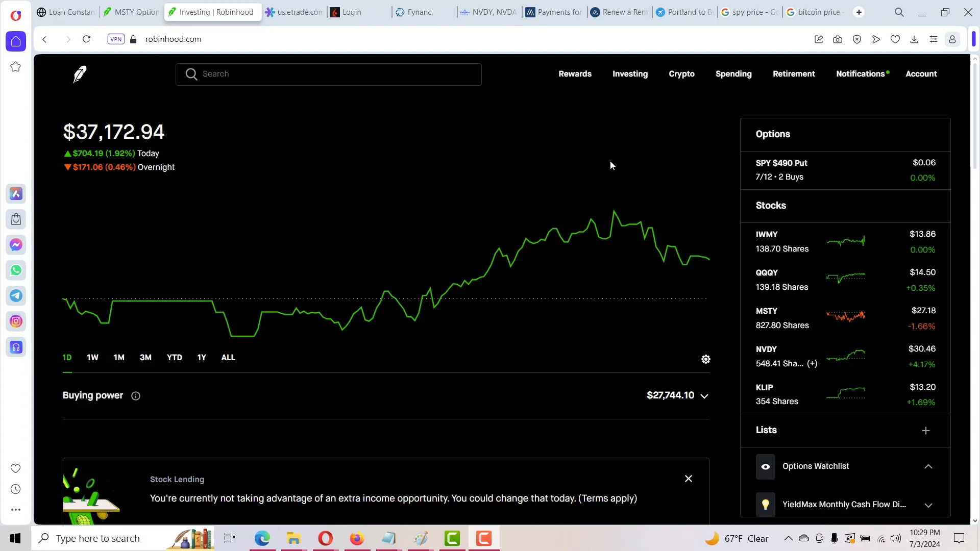Select the 1W chart timeframe
The height and width of the screenshot is (551, 980).
click(92, 357)
